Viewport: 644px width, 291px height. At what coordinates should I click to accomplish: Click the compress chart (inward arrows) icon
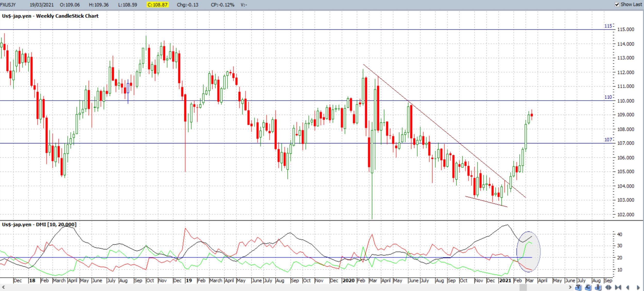click(x=618, y=287)
